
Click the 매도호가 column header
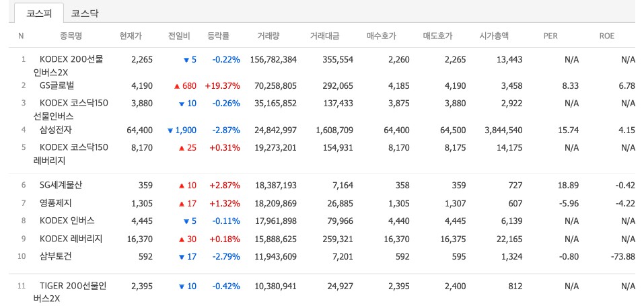point(437,36)
